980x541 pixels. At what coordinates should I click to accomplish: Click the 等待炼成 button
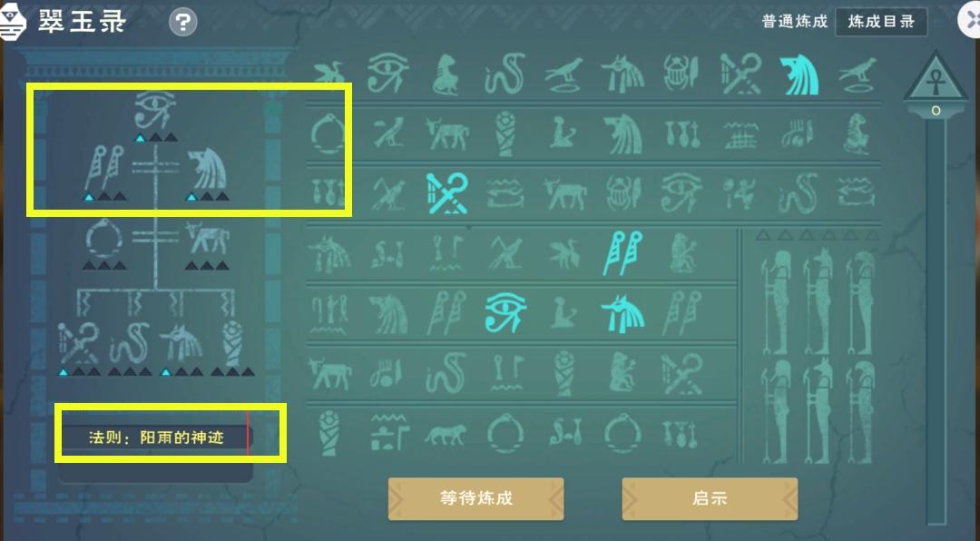(x=476, y=498)
